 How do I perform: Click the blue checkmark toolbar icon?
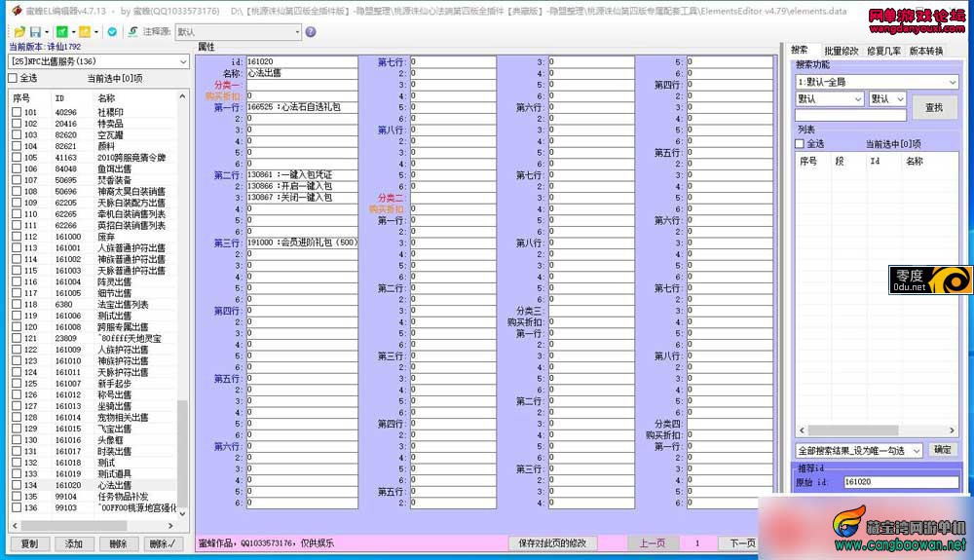point(112,32)
